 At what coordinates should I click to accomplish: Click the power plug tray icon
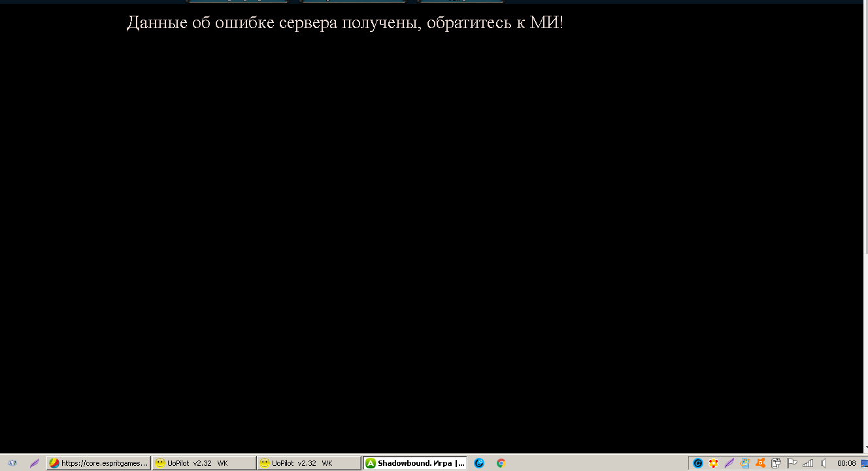click(x=776, y=463)
